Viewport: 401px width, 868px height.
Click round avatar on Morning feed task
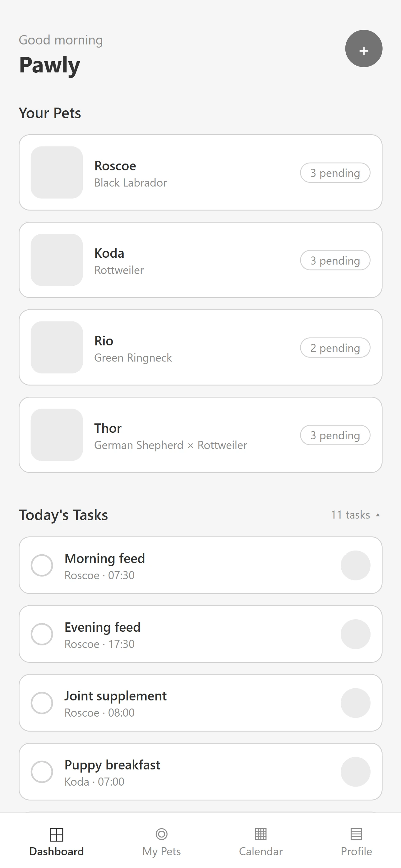click(x=355, y=566)
